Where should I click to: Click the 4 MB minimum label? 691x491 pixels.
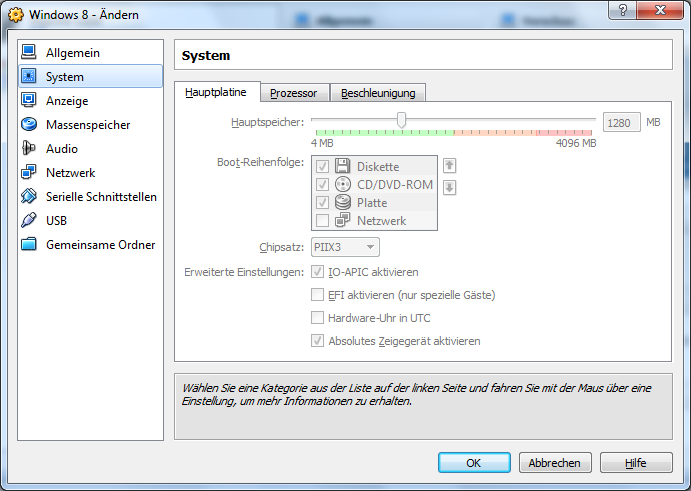pos(322,143)
